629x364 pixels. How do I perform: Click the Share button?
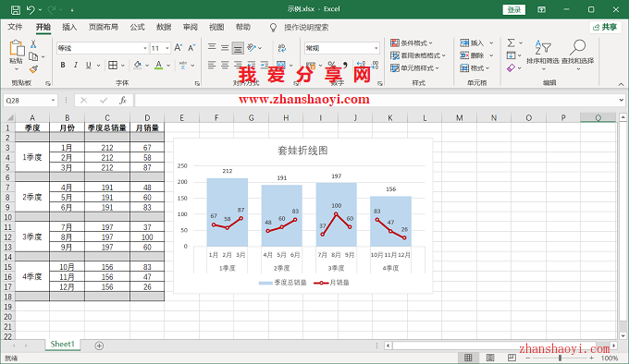tap(605, 27)
